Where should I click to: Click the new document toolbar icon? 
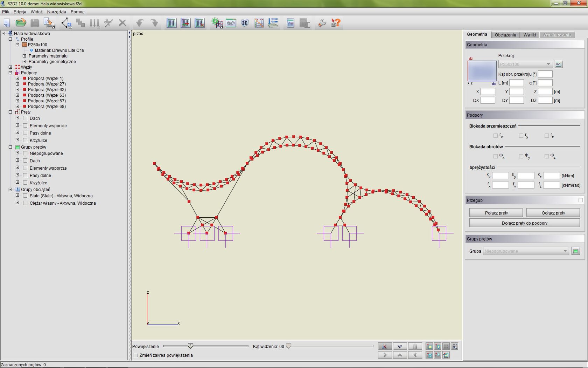pyautogui.click(x=7, y=23)
